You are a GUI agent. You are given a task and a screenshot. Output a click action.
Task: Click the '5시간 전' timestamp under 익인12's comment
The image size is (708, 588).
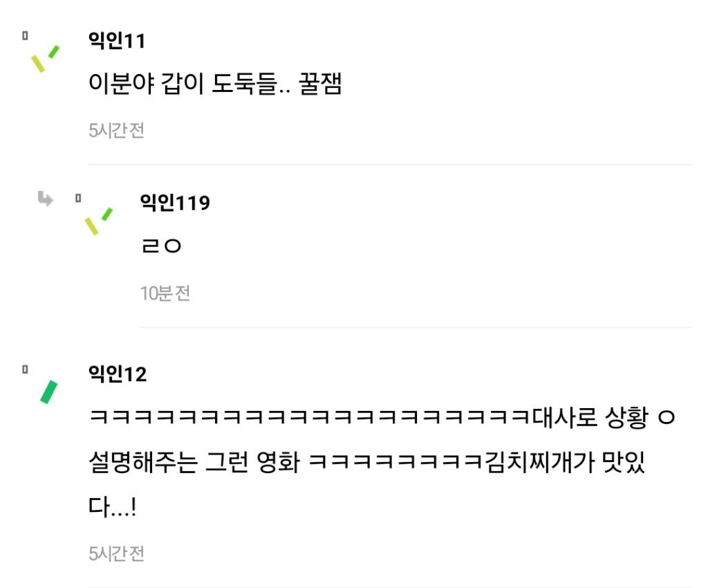coord(116,553)
